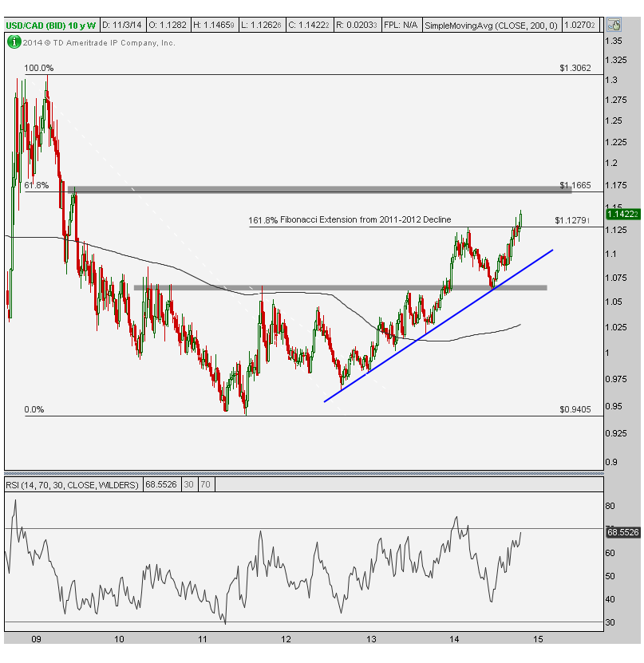Screen dimensions: 644x663
Task: Click the low price L: 1.1262
Action: [x=261, y=26]
